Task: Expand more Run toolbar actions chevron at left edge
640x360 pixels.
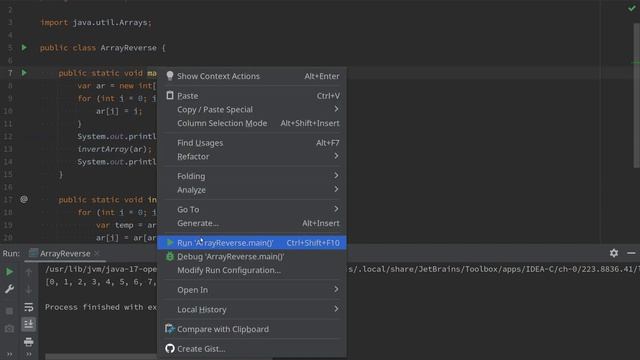Action: (9, 354)
